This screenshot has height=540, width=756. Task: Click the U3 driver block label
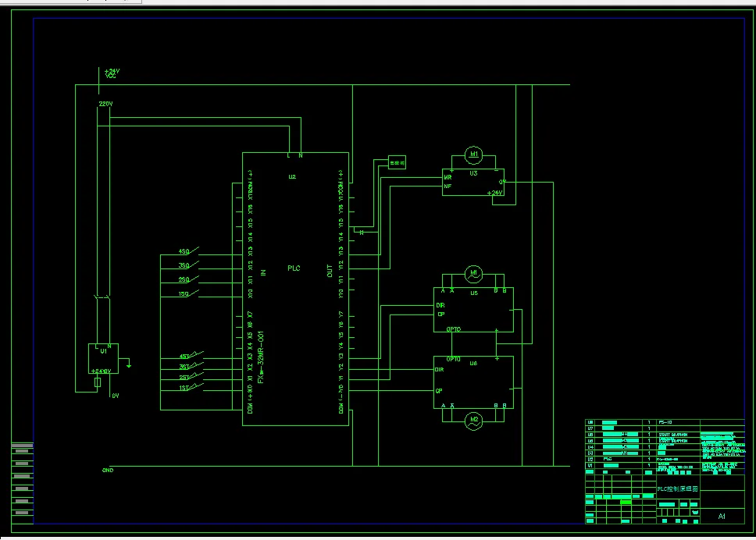pos(473,173)
